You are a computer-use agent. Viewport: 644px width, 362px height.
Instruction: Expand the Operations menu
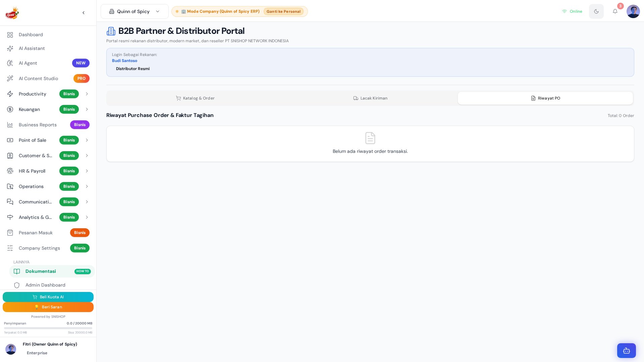point(48,186)
